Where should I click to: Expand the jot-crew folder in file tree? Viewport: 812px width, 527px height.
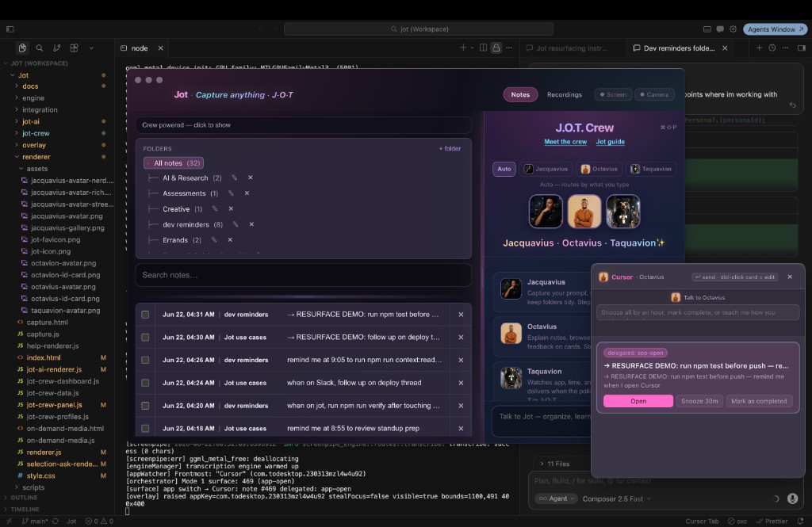(36, 133)
